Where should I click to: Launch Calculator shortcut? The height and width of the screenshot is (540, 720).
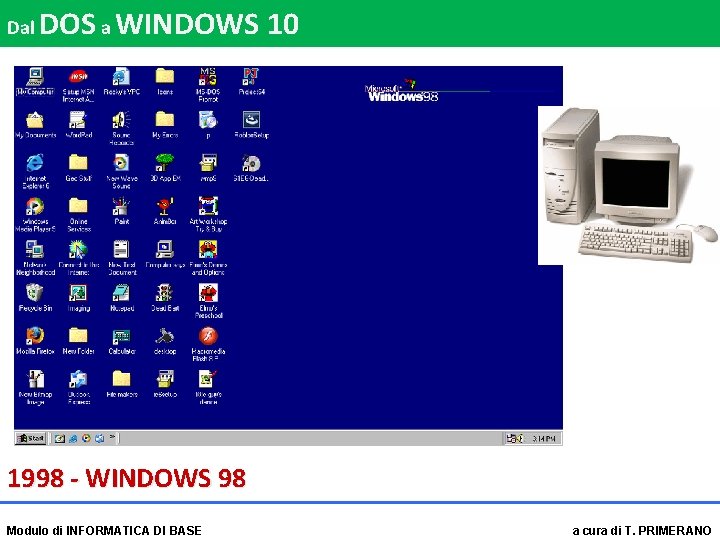click(121, 341)
